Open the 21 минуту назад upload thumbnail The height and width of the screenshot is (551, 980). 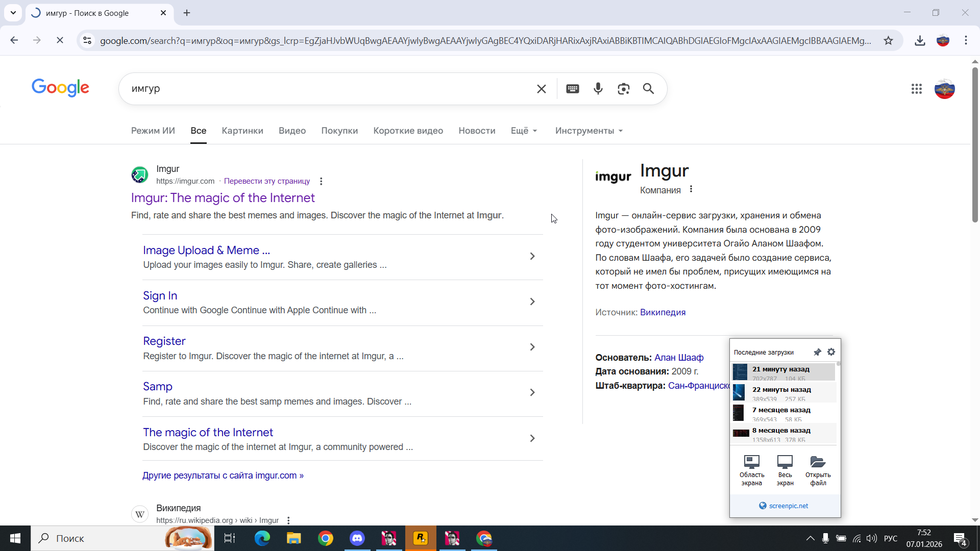click(x=740, y=372)
